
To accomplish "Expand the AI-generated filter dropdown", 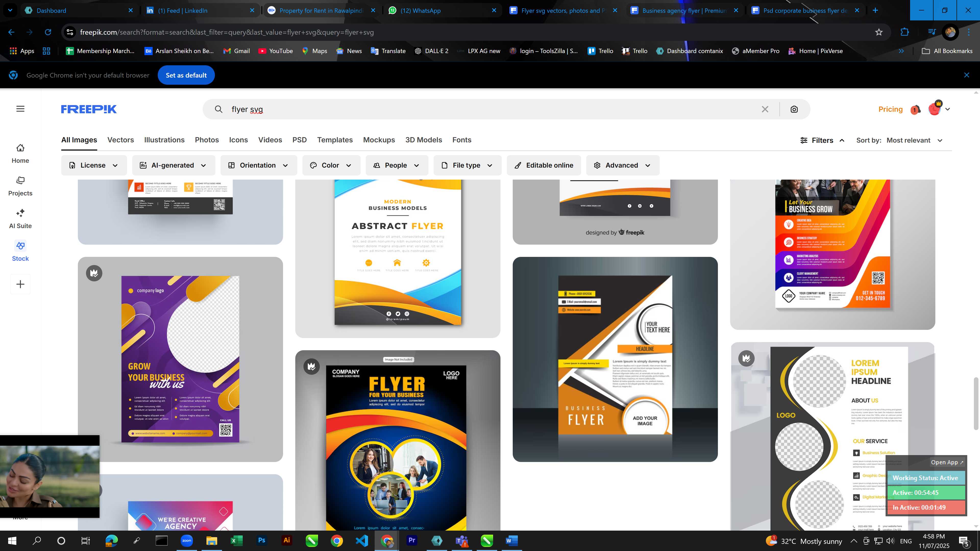I will click(x=174, y=165).
